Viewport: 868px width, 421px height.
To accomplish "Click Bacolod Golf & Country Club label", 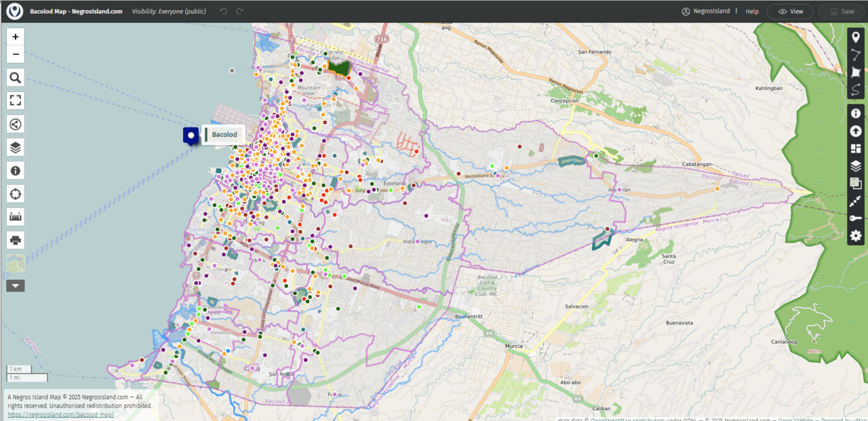I will (488, 285).
